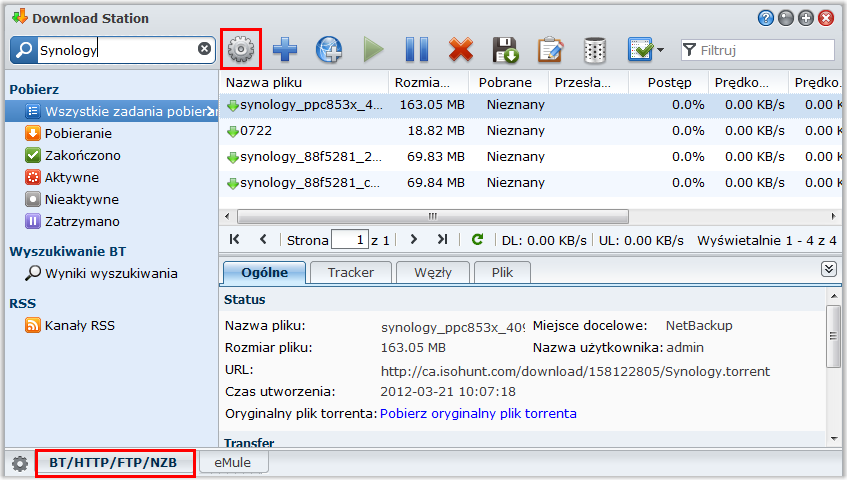847x480 pixels.
Task: Show Aktywne tasks
Action: coord(71,178)
